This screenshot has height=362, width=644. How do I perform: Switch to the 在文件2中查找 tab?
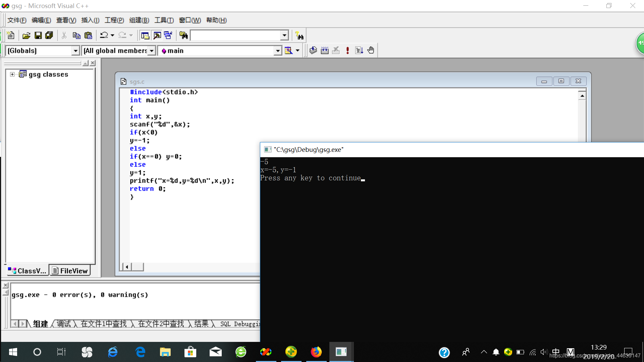pos(161,324)
